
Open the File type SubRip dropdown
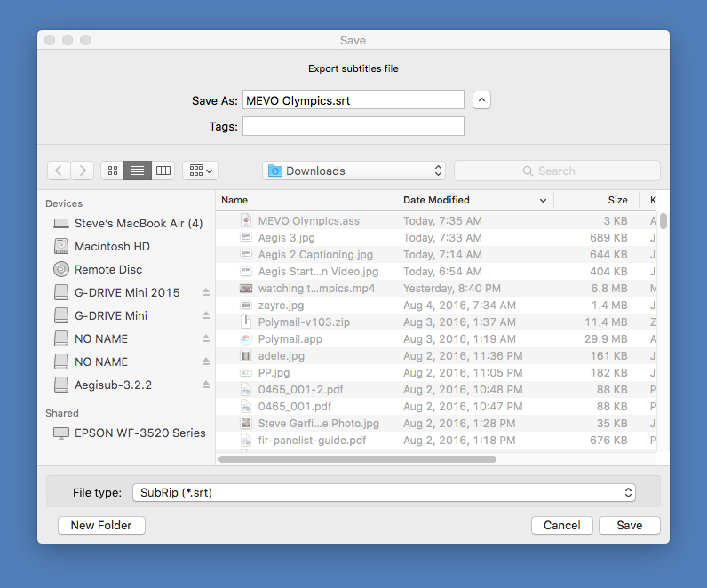pos(385,492)
